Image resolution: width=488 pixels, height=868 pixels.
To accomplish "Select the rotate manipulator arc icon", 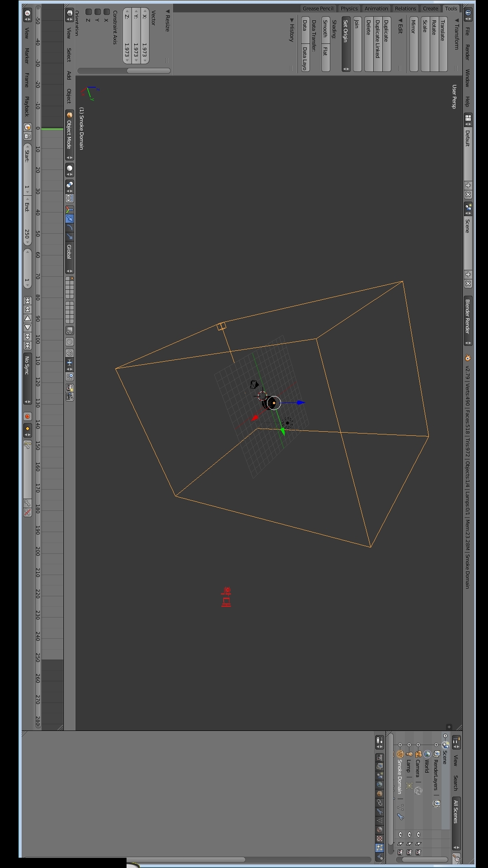I will pyautogui.click(x=70, y=227).
